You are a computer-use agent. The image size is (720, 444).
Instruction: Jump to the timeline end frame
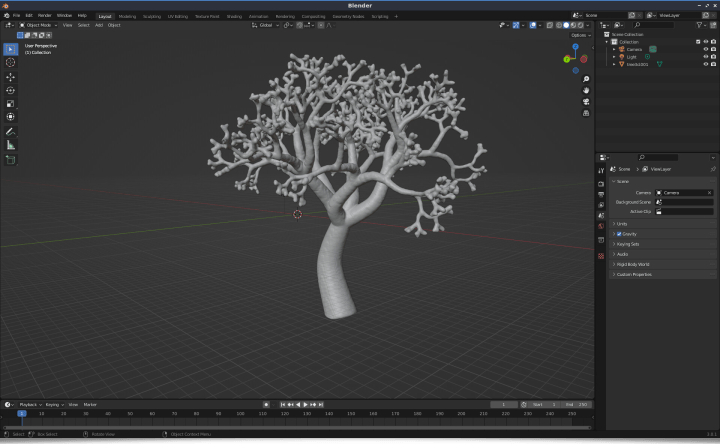click(x=321, y=405)
